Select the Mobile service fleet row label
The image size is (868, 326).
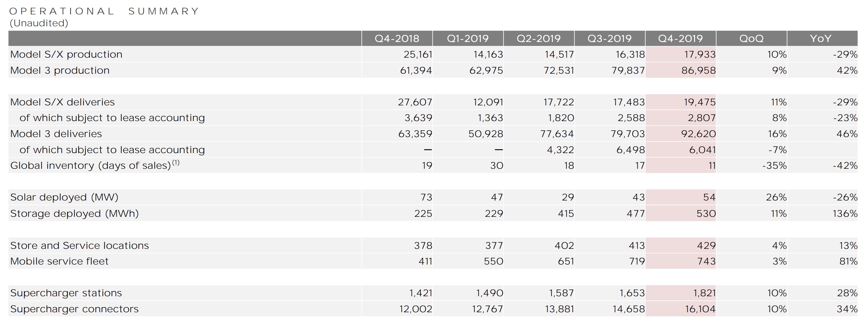[59, 261]
